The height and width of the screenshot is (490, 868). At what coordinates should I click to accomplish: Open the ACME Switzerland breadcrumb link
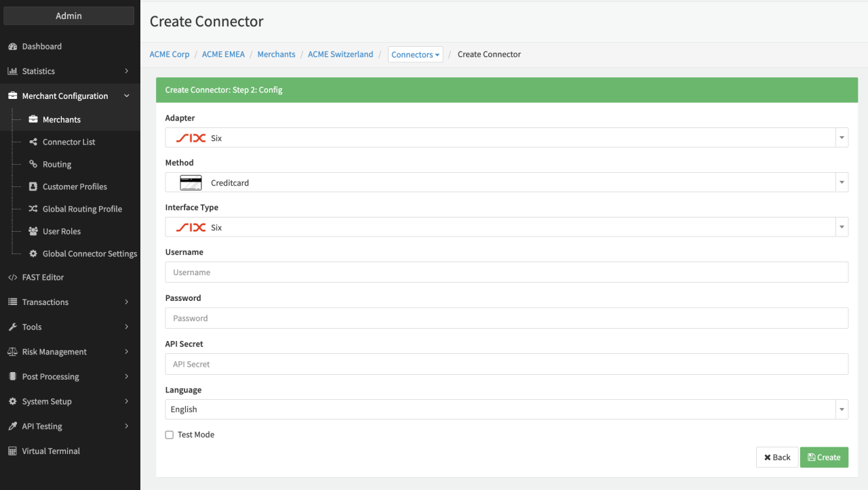pyautogui.click(x=340, y=54)
